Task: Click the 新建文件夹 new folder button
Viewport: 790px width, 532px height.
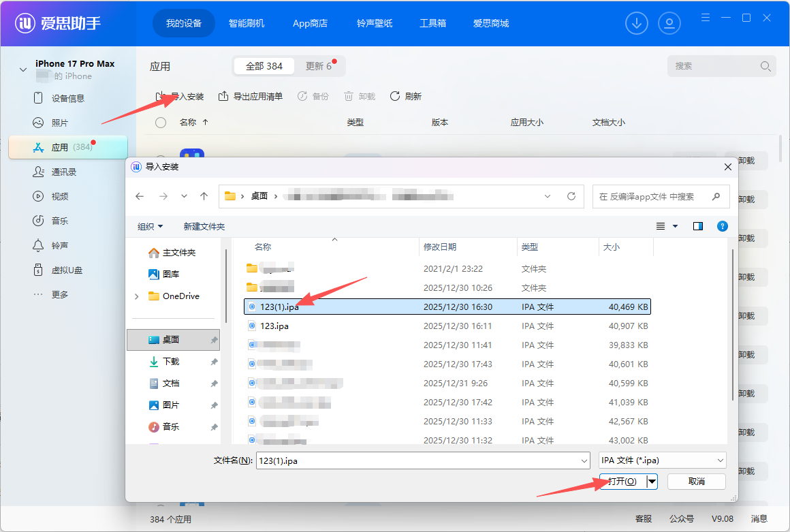Action: tap(204, 226)
